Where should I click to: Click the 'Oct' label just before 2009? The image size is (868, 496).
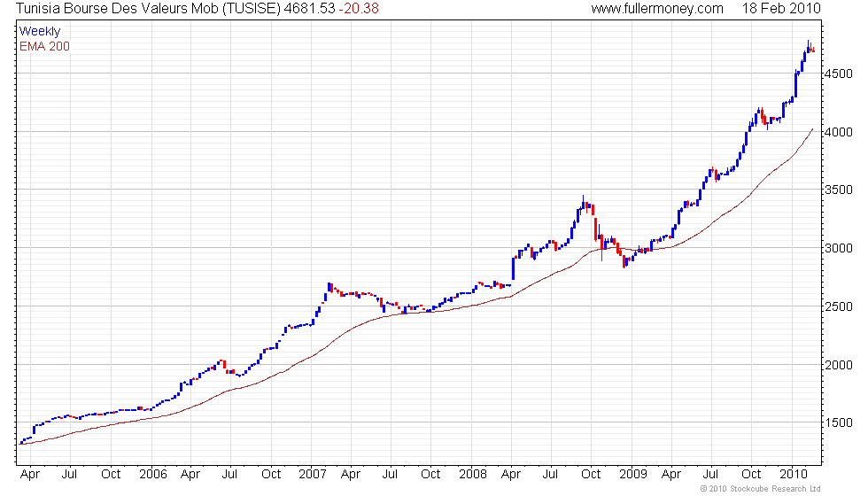591,475
